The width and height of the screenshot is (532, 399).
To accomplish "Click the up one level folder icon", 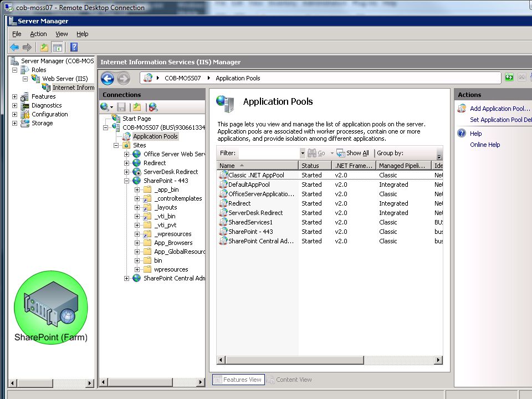I will pos(44,47).
